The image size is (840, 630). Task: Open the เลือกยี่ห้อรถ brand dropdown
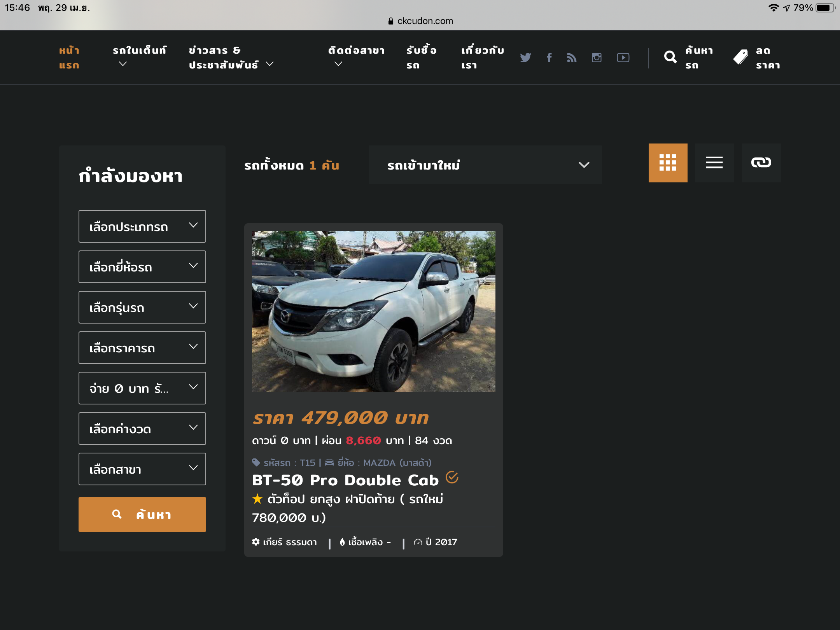[142, 267]
